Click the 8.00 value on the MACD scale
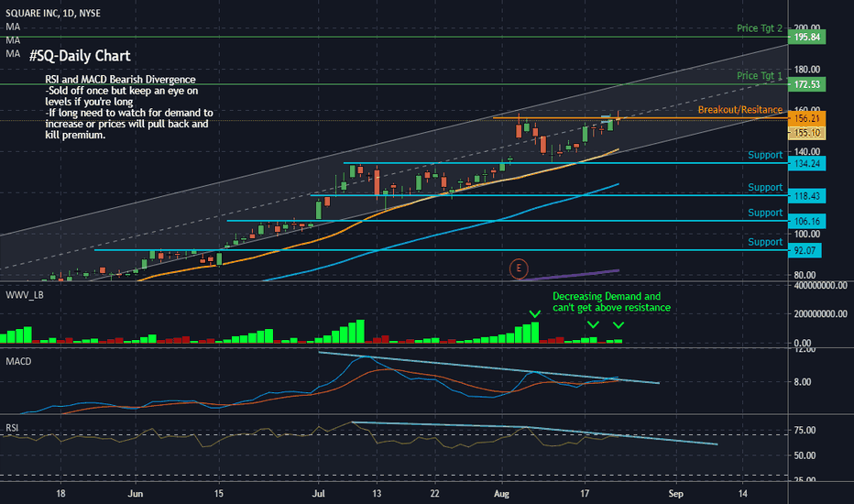Image resolution: width=854 pixels, height=504 pixels. point(803,382)
